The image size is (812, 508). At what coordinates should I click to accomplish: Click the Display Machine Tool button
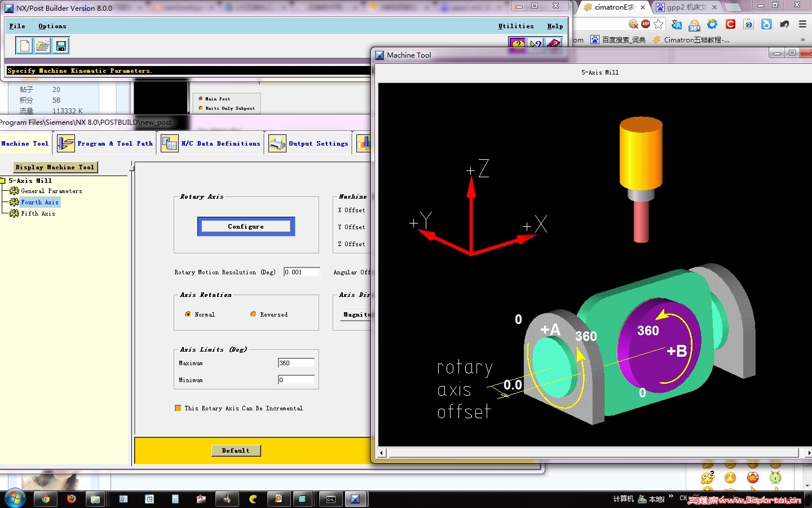click(55, 167)
